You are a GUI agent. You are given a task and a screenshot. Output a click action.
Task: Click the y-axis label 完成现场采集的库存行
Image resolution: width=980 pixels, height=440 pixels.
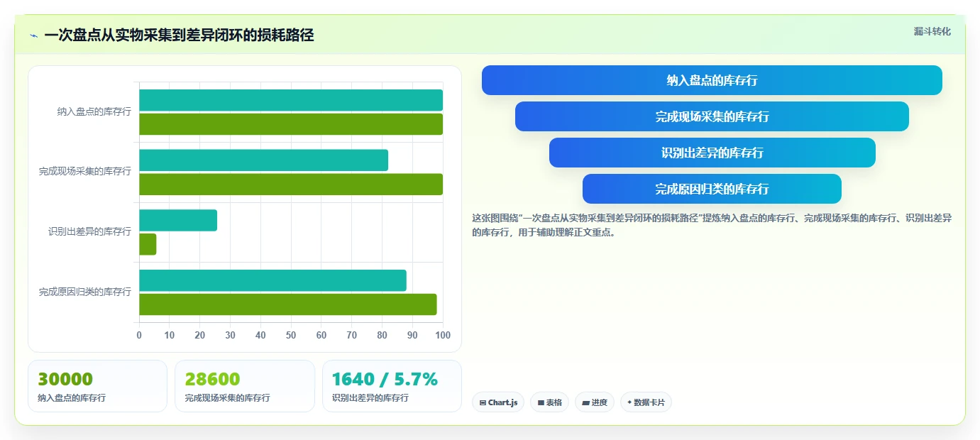(x=85, y=171)
